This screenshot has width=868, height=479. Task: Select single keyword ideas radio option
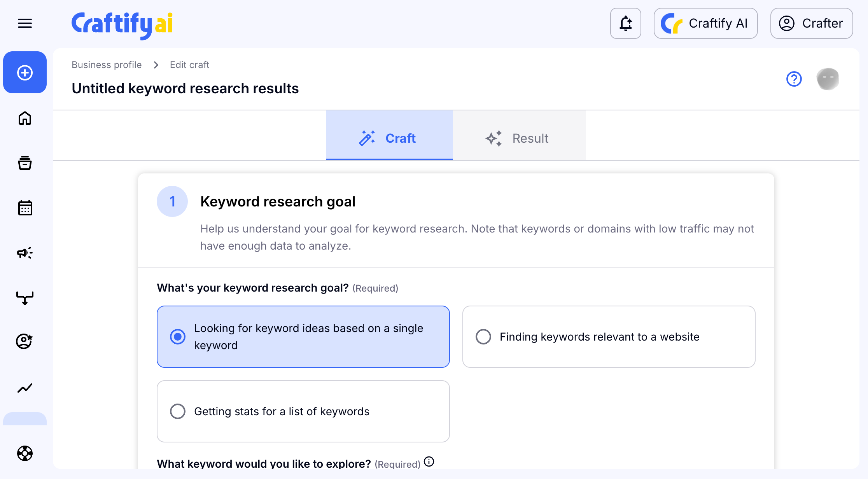coord(178,337)
